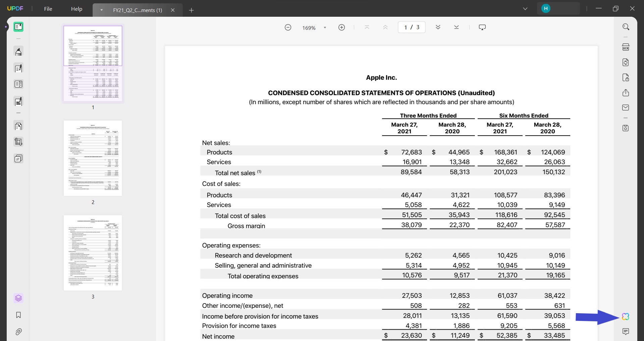Open the UPDF AI assistant
The width and height of the screenshot is (644, 341).
(625, 317)
